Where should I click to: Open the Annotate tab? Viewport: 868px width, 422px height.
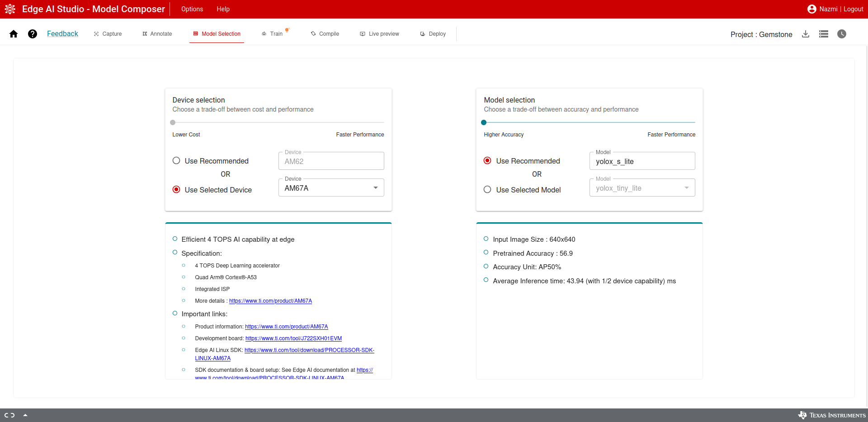pos(157,34)
